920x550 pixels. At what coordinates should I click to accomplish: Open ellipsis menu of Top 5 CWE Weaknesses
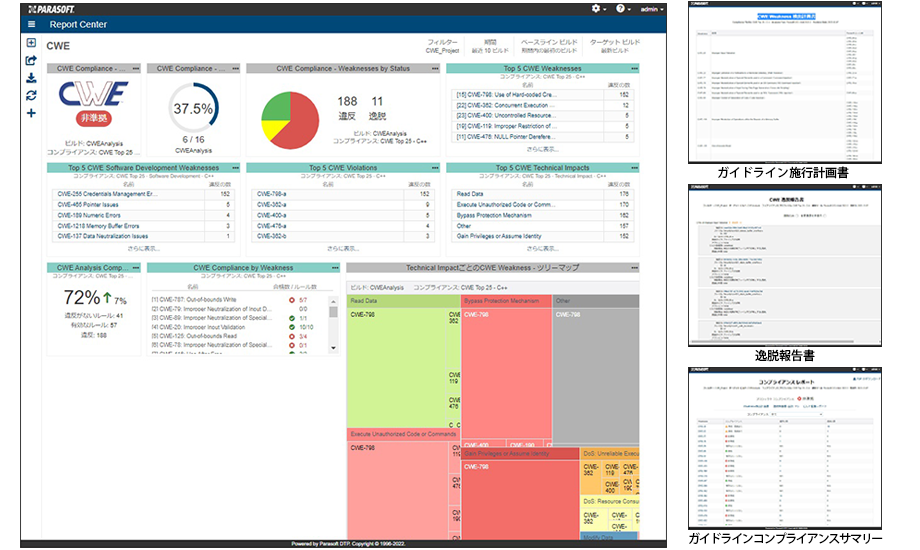[x=634, y=69]
